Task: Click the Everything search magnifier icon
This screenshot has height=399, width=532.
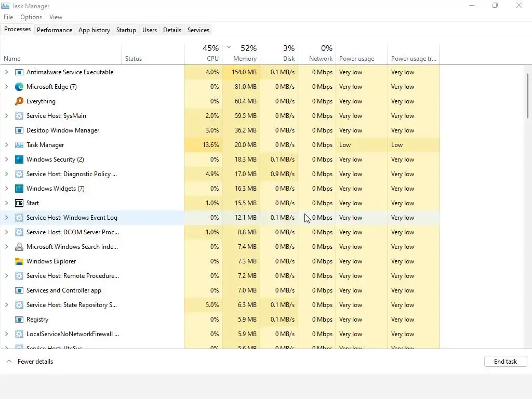Action: [x=19, y=101]
